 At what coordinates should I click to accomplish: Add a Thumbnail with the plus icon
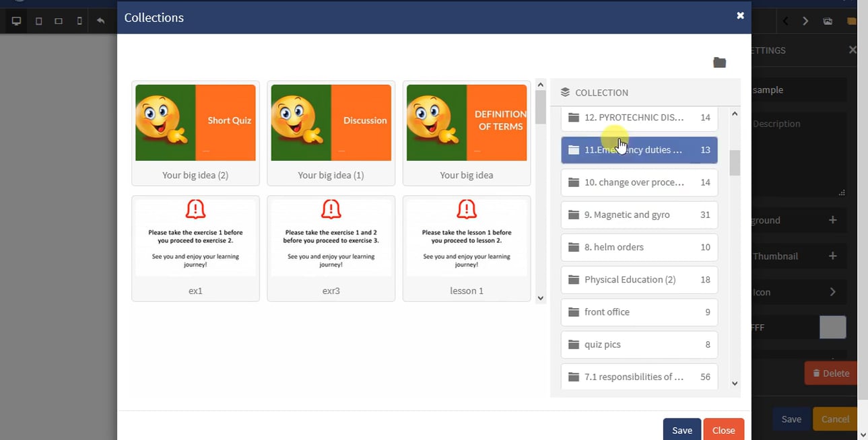click(833, 256)
